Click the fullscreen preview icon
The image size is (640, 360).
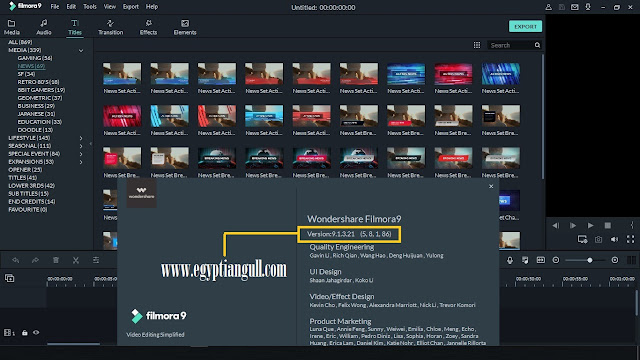pos(631,240)
